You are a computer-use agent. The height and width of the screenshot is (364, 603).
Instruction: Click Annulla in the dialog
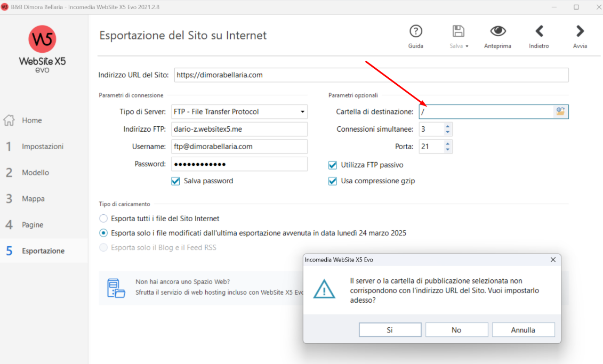tap(523, 330)
